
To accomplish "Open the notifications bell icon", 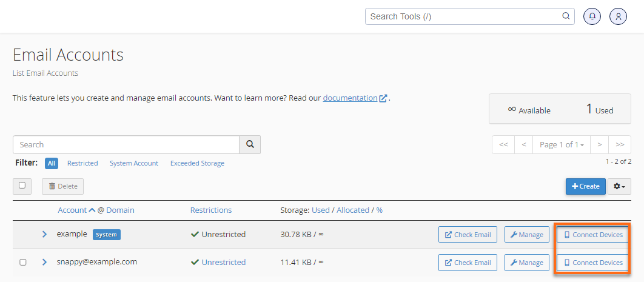I will 592,16.
